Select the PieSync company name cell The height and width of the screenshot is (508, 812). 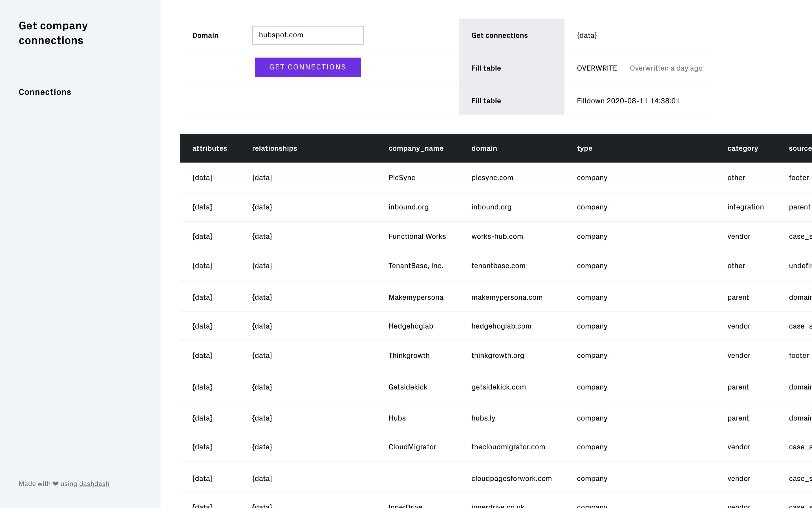point(402,178)
